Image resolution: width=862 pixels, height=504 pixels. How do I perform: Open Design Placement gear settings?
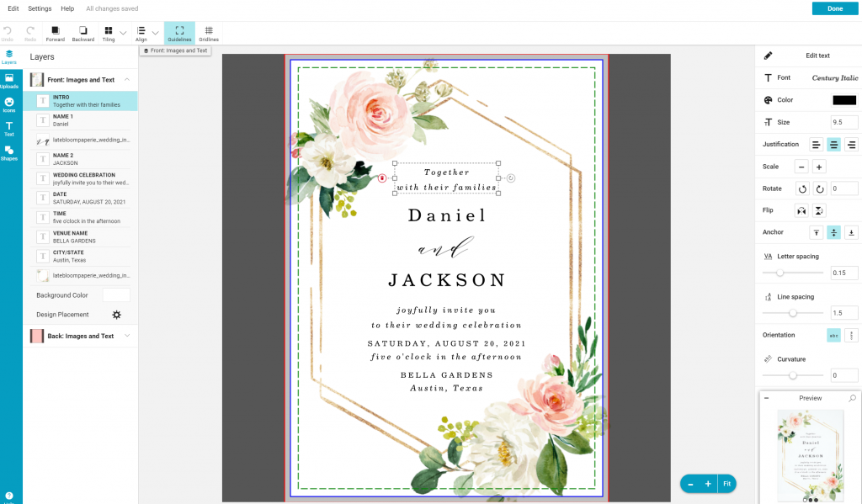tap(116, 315)
